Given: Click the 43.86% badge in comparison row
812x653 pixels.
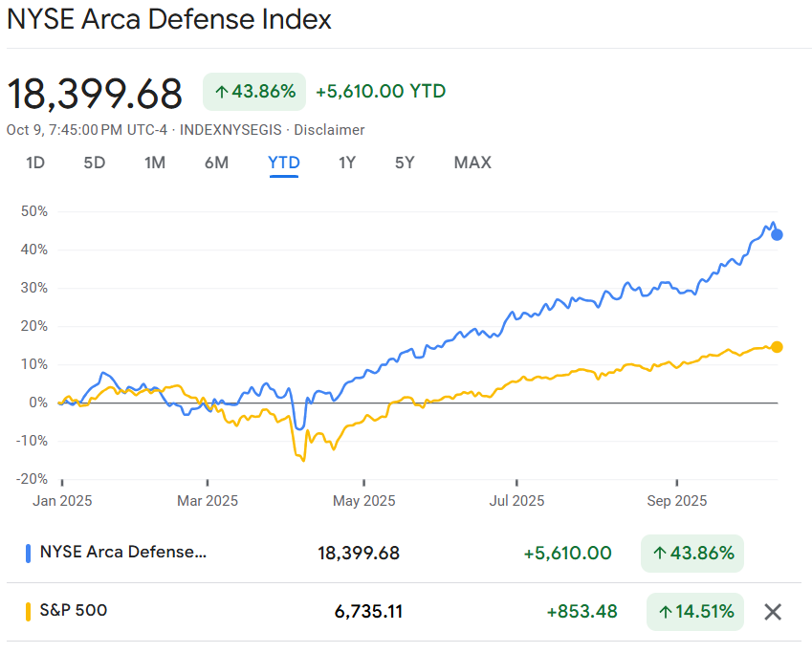Looking at the screenshot, I should pos(692,553).
